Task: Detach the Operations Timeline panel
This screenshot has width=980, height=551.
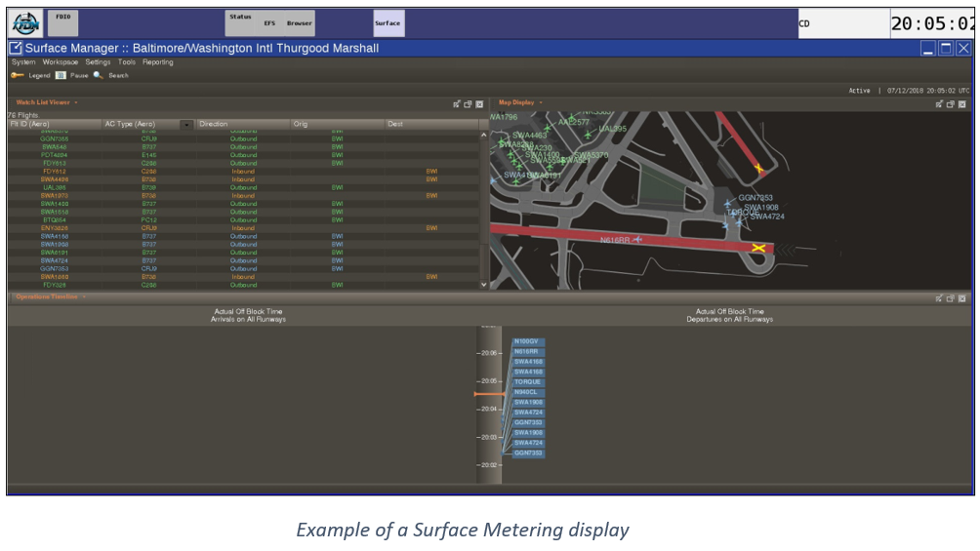Action: click(939, 298)
